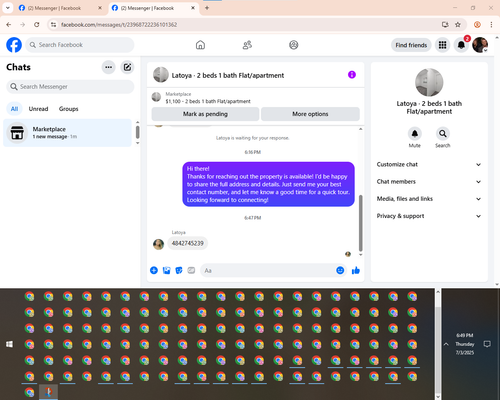The image size is (500, 400).
Task: Select the Unread chats filter
Action: 38,109
